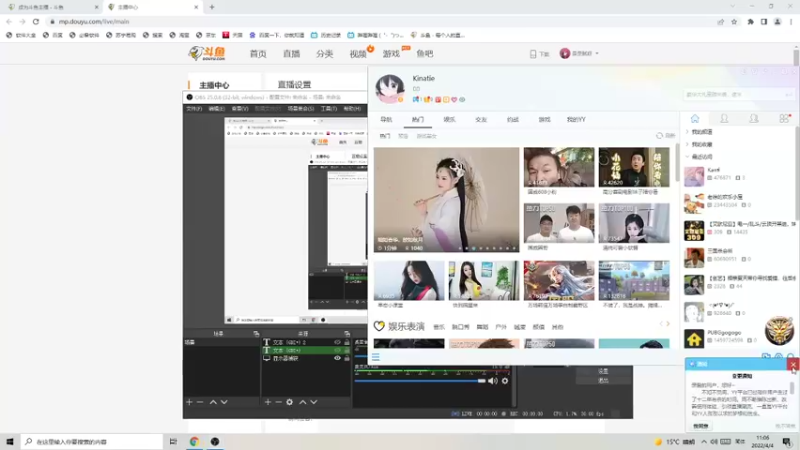Expand the first collapsed YY sidebar group
The width and height of the screenshot is (800, 450).
pyautogui.click(x=687, y=132)
